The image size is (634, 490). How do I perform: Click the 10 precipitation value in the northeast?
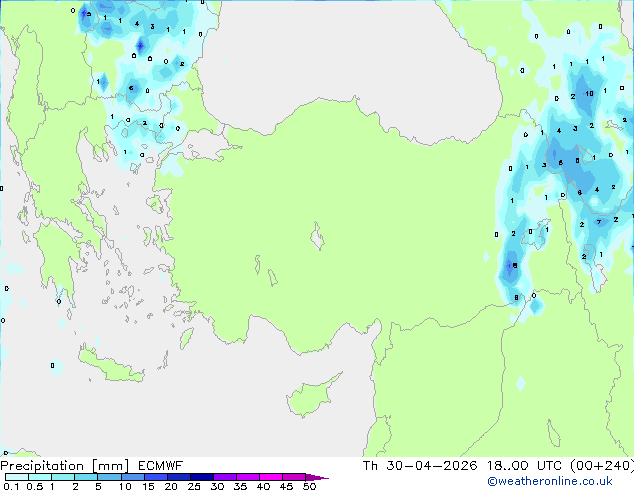pos(590,94)
